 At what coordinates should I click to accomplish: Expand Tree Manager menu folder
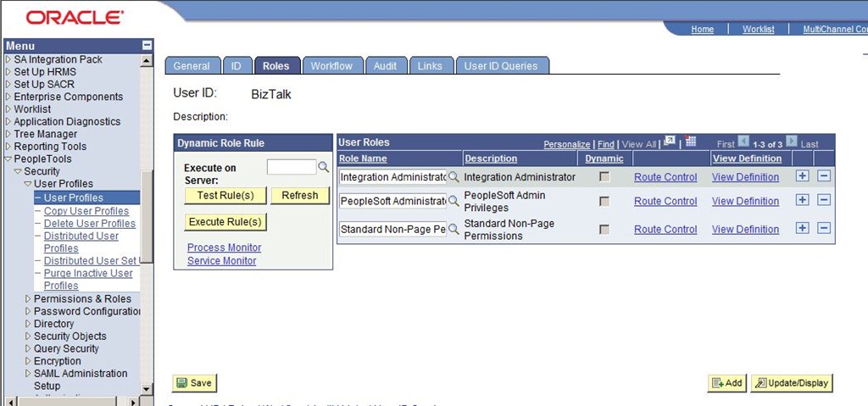pyautogui.click(x=8, y=134)
